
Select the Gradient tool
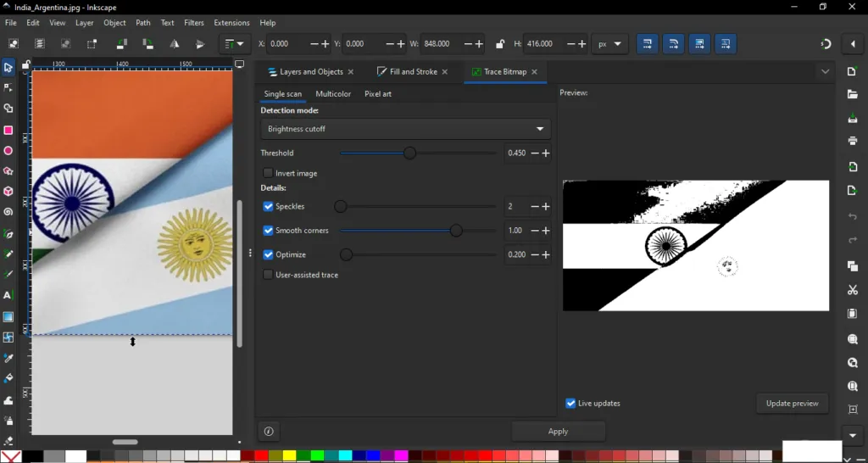(8, 317)
